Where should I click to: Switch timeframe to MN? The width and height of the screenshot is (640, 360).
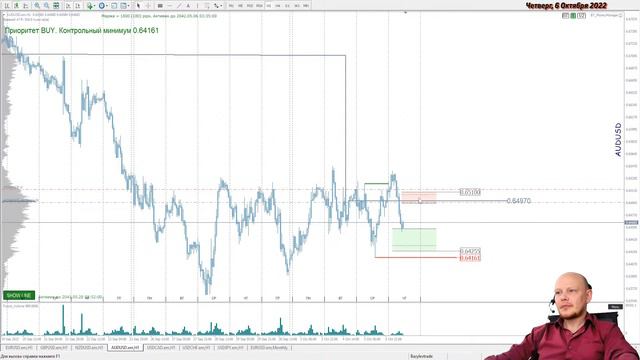point(306,6)
